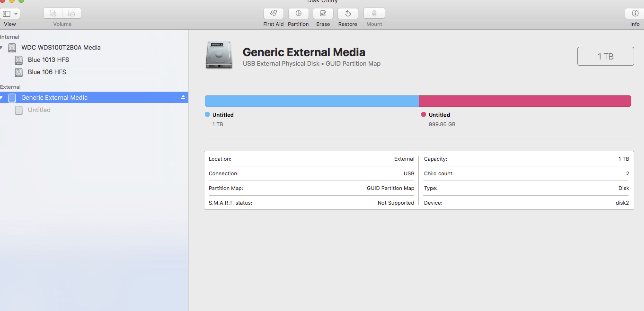The image size is (644, 311).
Task: Select the Blue 106 HFS volume
Action: point(47,72)
